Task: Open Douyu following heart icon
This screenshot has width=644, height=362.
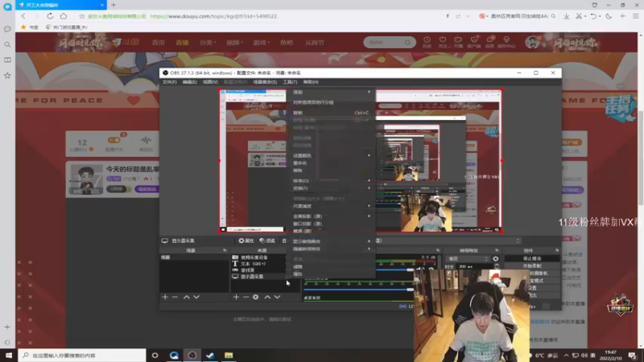Action: (x=442, y=42)
